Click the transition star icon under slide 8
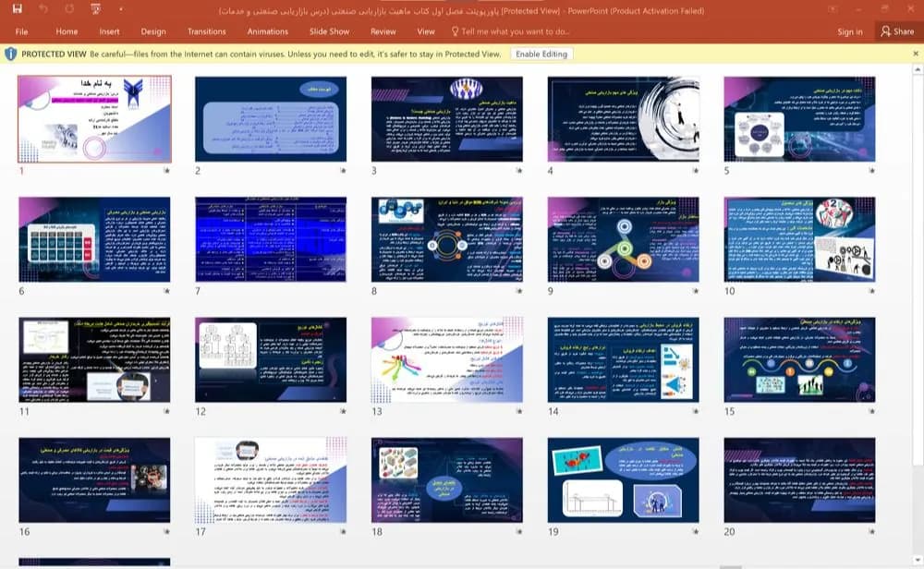The image size is (924, 569). pos(519,291)
